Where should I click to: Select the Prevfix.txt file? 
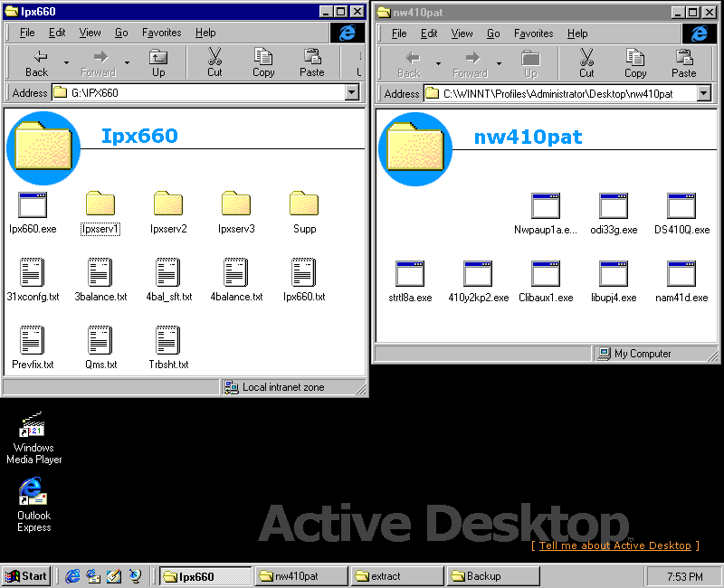coord(33,348)
